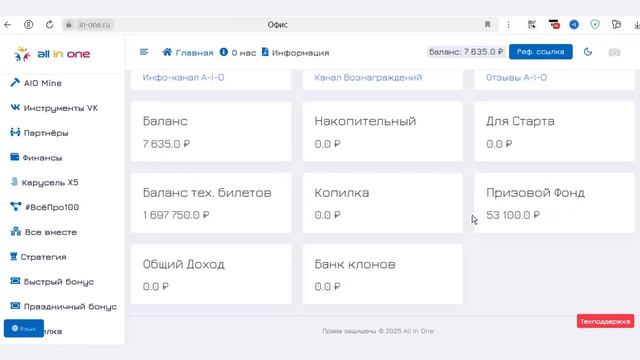Click the Реф. ссылка button
Image resolution: width=640 pixels, height=360 pixels.
pos(540,52)
